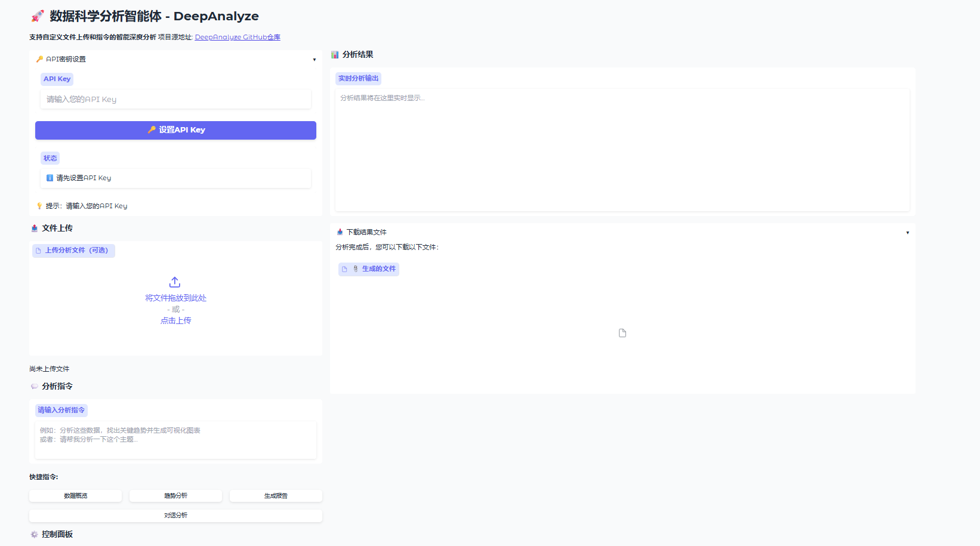This screenshot has width=980, height=546.
Task: Focus the API Key input field
Action: tap(175, 100)
